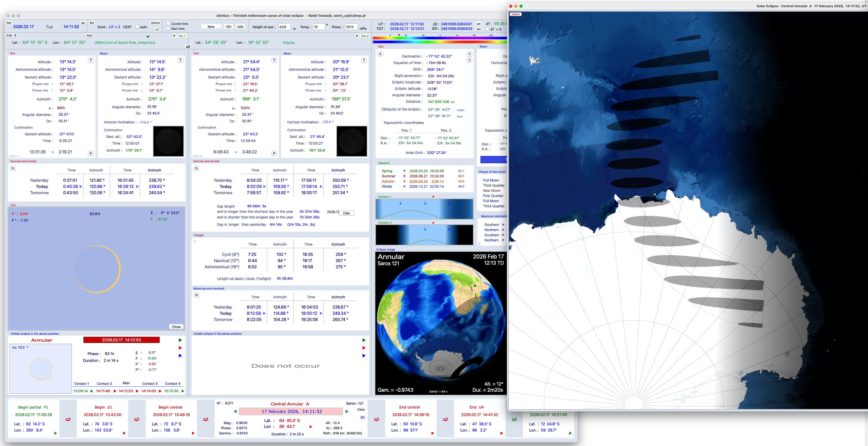Toggle the A button in the Sun ephemeris panel

coord(381,54)
